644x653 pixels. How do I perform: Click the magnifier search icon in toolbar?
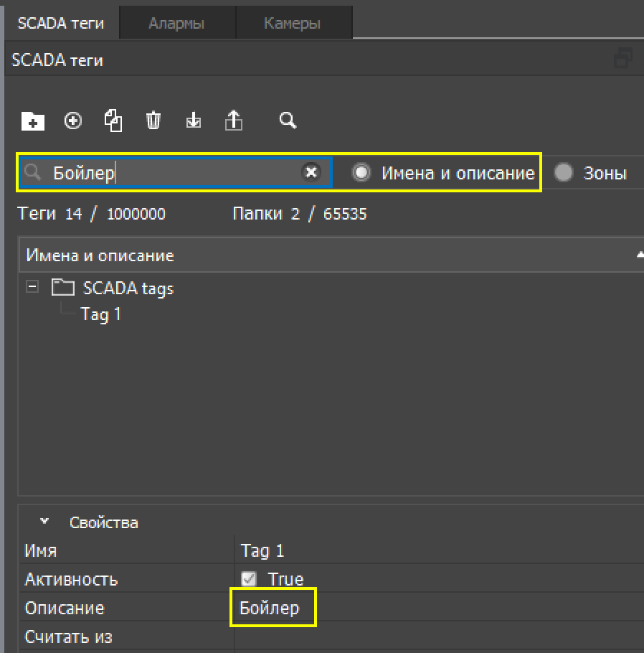click(x=288, y=120)
